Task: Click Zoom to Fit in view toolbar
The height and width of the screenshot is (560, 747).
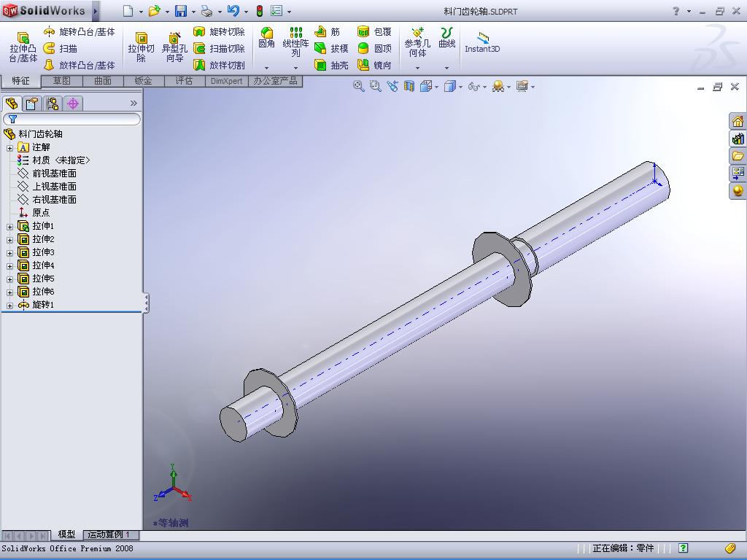Action: pos(358,86)
